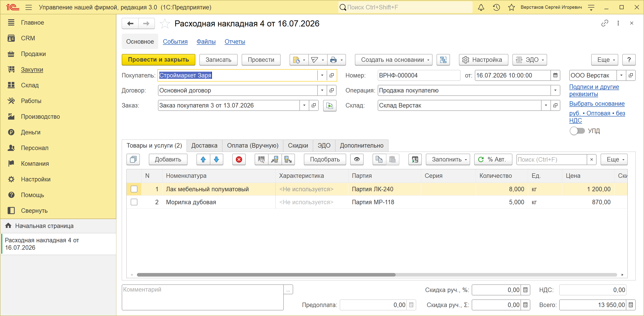Collapse the sidebar with Свернуть
Viewport: 644px width, 316px height.
(x=34, y=211)
